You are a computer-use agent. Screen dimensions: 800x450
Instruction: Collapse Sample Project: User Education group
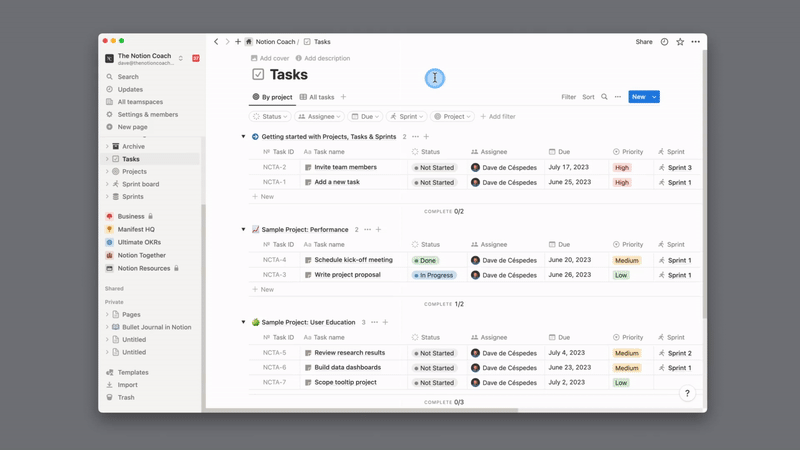click(x=243, y=322)
